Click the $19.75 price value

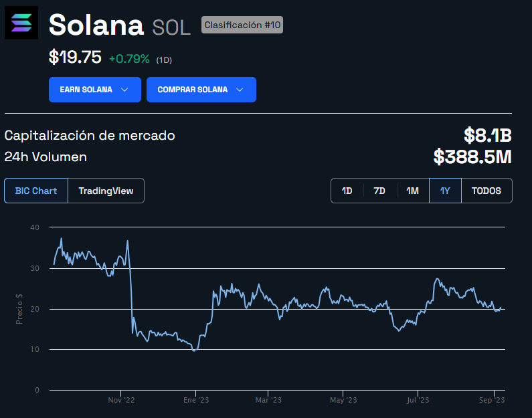75,57
